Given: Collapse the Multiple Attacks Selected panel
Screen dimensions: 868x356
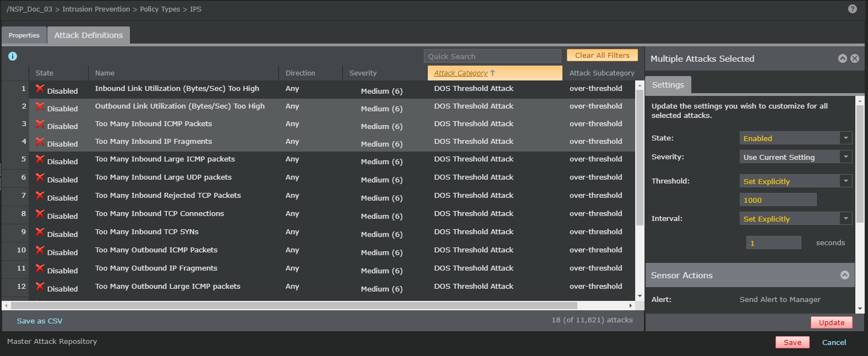Looking at the screenshot, I should pyautogui.click(x=843, y=58).
